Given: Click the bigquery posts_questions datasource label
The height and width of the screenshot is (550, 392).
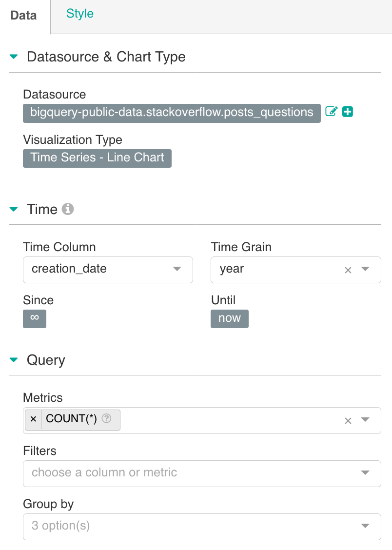Looking at the screenshot, I should [x=172, y=113].
